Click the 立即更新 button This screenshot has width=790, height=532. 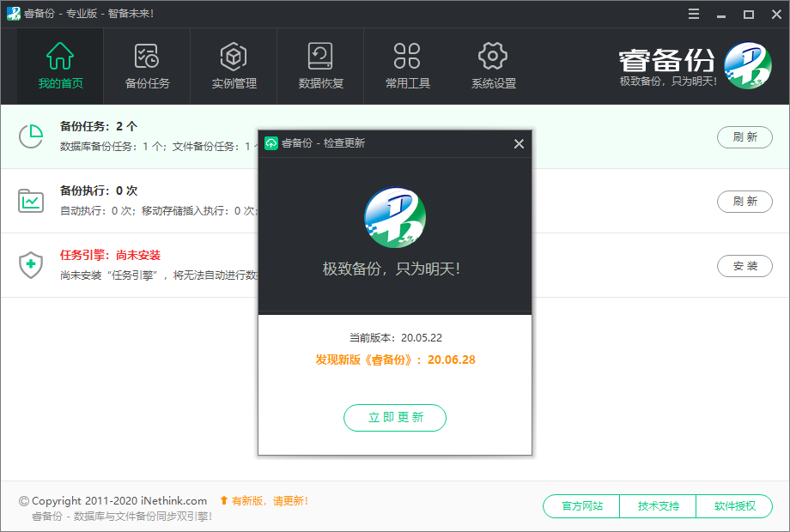click(395, 418)
